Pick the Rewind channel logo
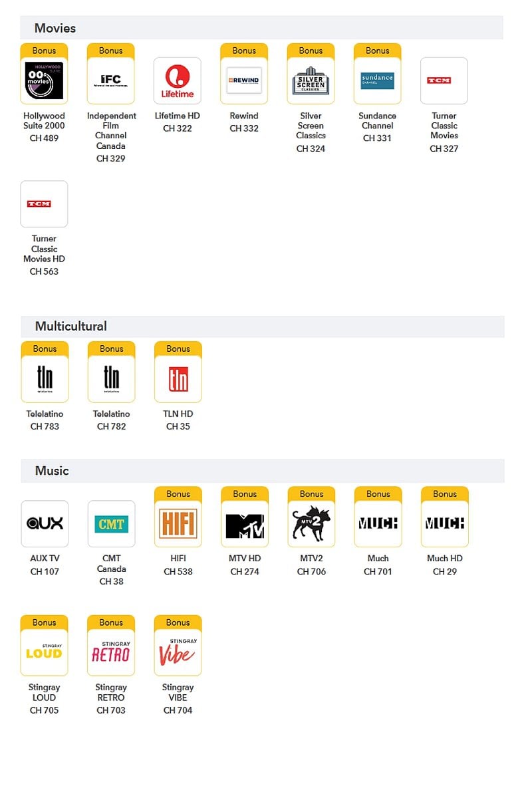 (x=244, y=80)
